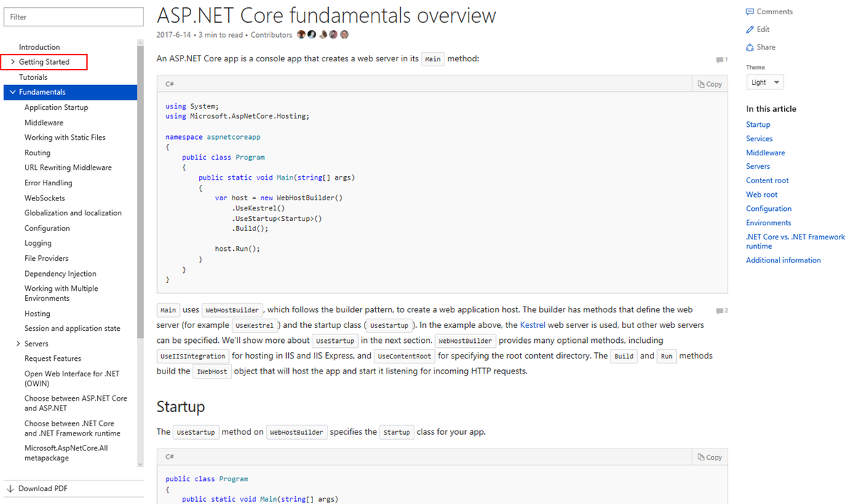
Task: Open Error Handling sidebar item
Action: click(49, 182)
